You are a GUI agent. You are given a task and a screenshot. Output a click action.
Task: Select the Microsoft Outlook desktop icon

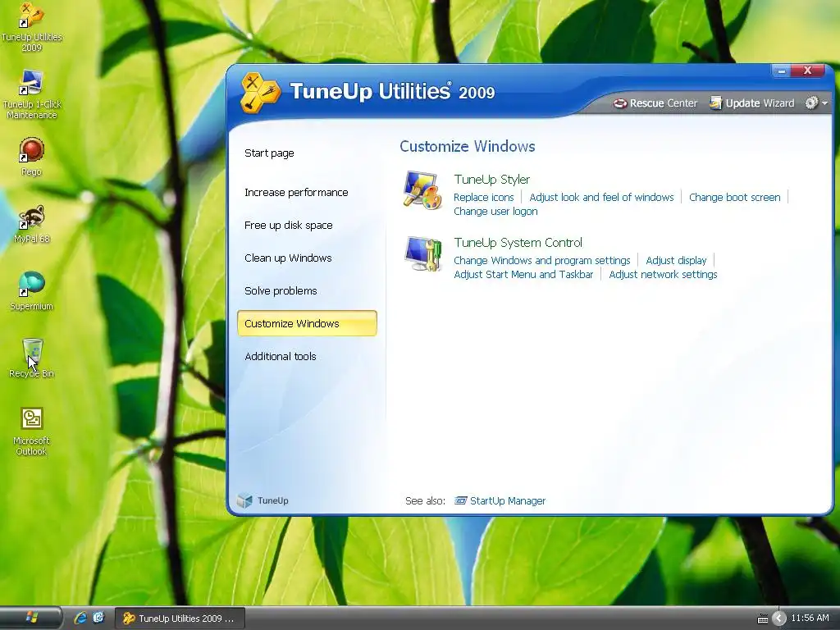coord(32,430)
